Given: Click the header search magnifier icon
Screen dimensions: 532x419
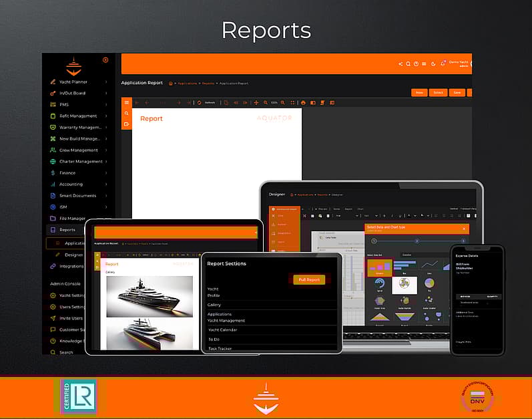Looking at the screenshot, I should [x=408, y=64].
